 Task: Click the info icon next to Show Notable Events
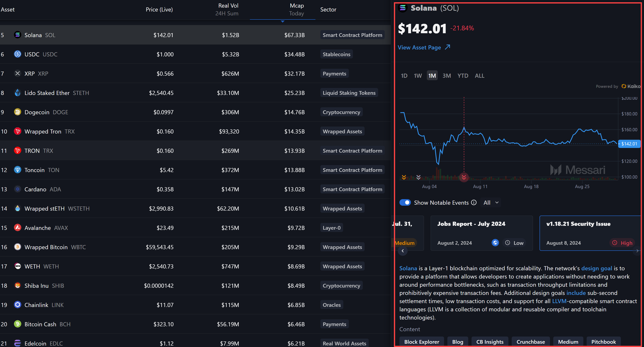click(x=474, y=202)
